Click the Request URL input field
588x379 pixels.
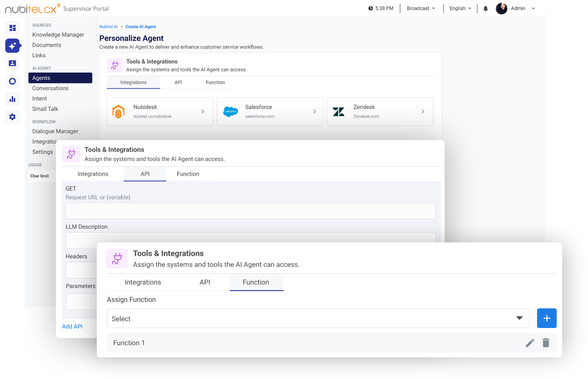(x=251, y=211)
